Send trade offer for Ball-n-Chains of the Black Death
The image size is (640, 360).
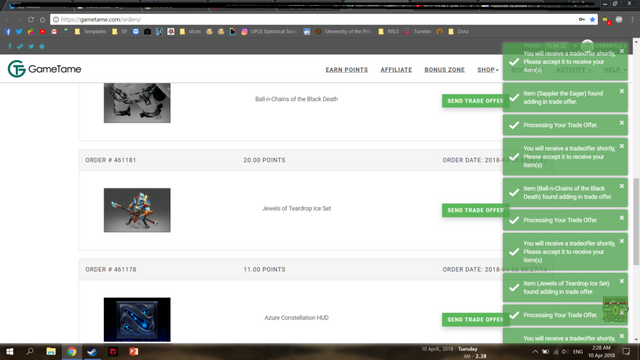[x=475, y=101]
